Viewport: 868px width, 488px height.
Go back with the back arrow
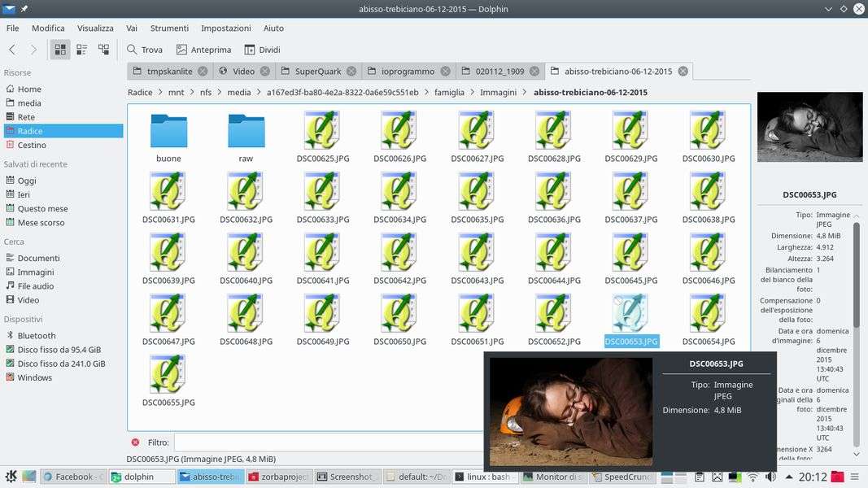click(12, 50)
